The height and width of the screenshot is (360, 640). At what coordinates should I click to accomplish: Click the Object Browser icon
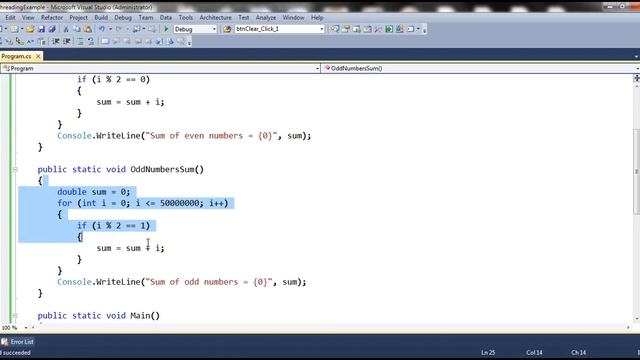coord(356,29)
